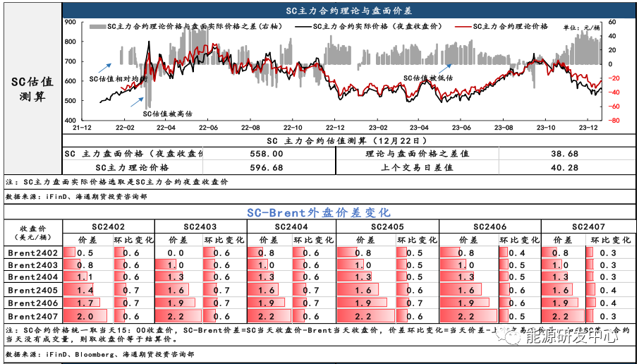Select the SC2404 column header
The width and height of the screenshot is (639, 364).
pyautogui.click(x=291, y=226)
